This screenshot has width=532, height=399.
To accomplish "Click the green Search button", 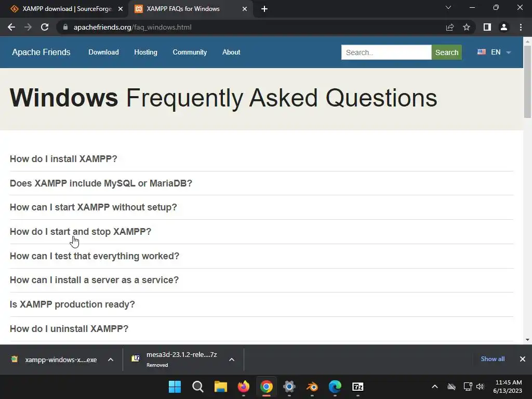I will (446, 52).
